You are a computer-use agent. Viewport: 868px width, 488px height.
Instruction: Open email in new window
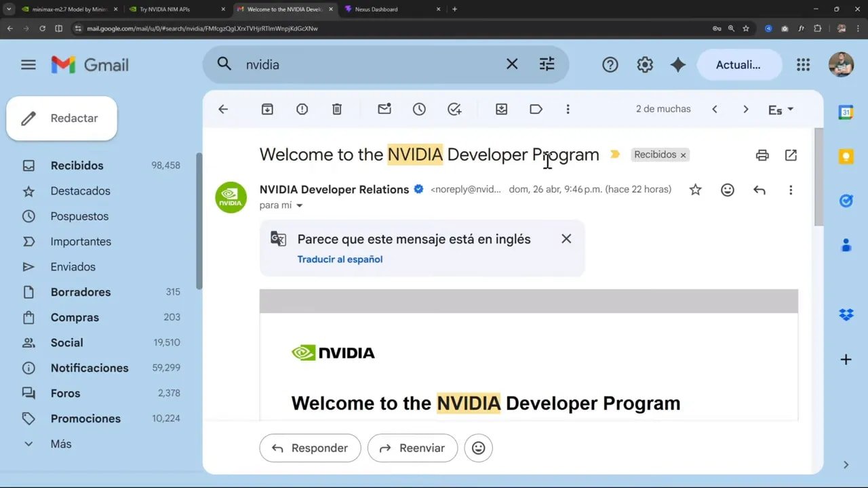point(791,155)
